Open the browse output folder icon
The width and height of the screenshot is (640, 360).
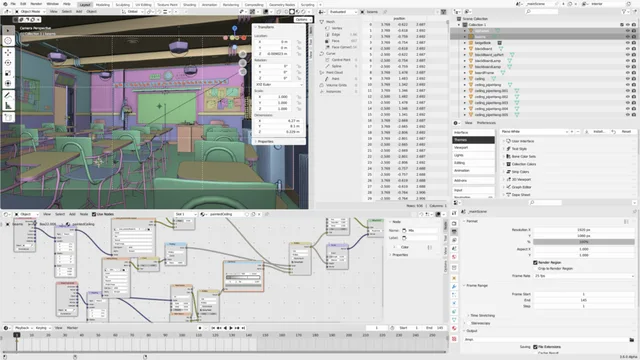click(x=631, y=340)
